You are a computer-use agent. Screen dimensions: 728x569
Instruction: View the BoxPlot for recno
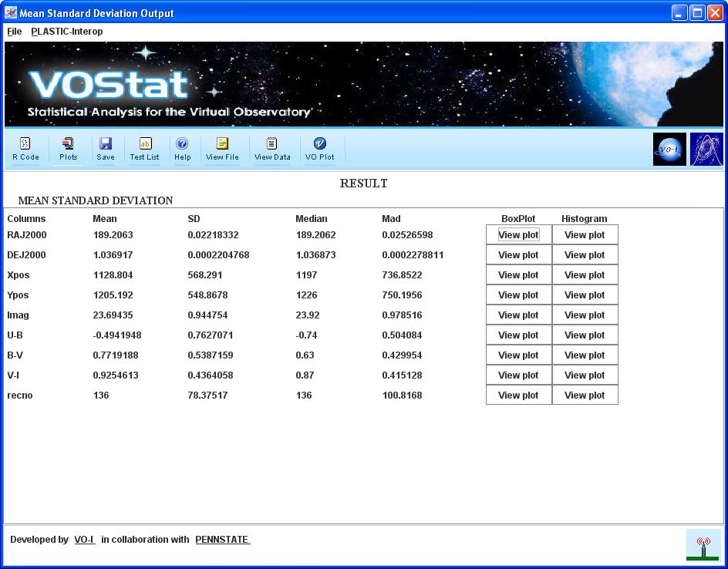[x=518, y=395]
